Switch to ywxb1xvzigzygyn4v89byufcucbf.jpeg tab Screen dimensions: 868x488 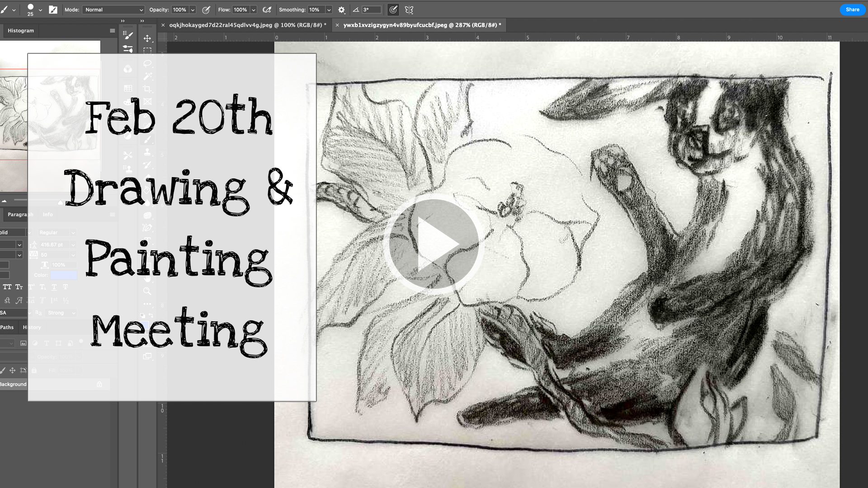click(422, 25)
